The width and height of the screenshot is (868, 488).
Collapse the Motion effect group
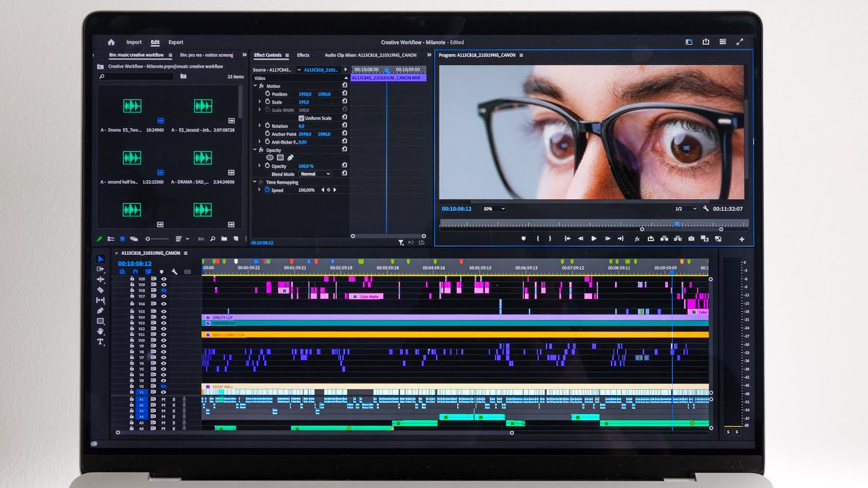click(256, 86)
